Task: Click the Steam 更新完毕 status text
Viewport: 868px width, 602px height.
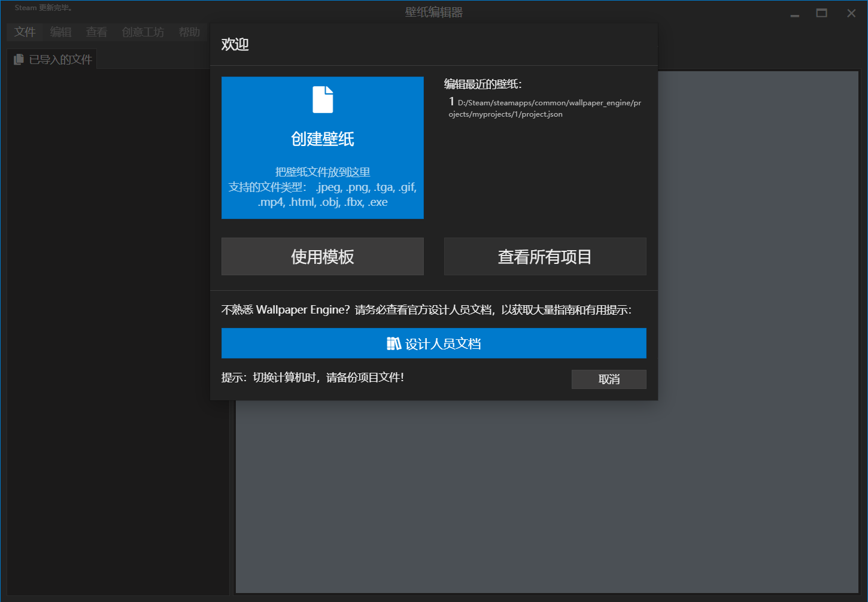Action: (44, 8)
